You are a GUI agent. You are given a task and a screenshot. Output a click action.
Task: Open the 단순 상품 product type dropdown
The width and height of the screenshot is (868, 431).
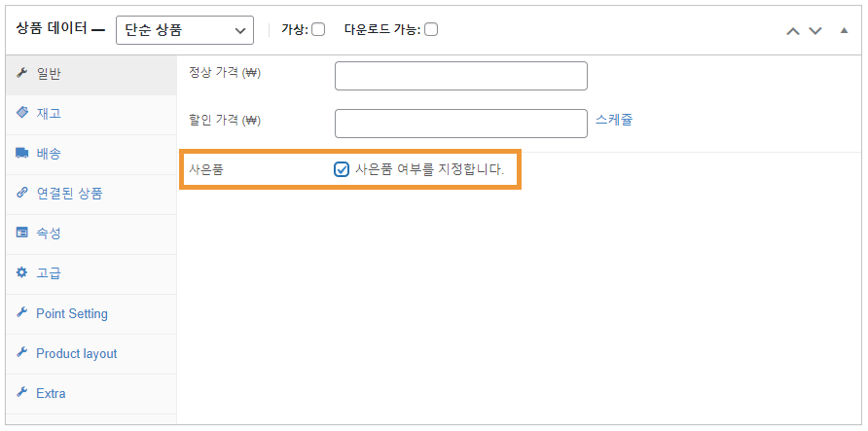tap(185, 30)
